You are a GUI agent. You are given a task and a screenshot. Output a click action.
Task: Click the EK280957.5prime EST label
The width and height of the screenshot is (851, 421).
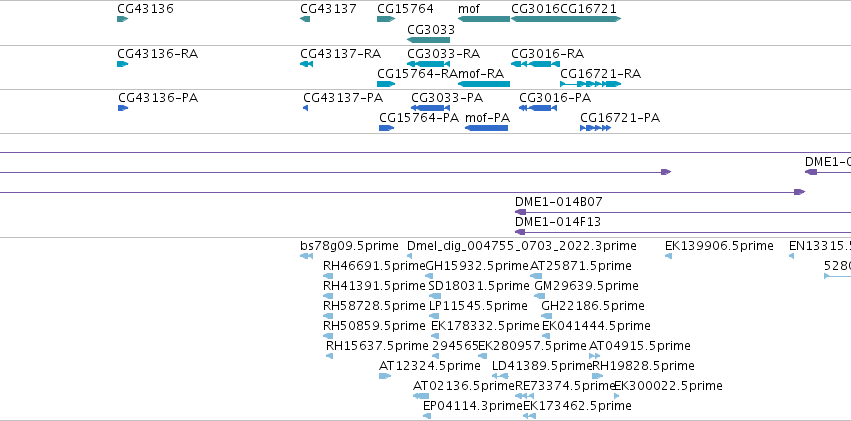click(532, 346)
